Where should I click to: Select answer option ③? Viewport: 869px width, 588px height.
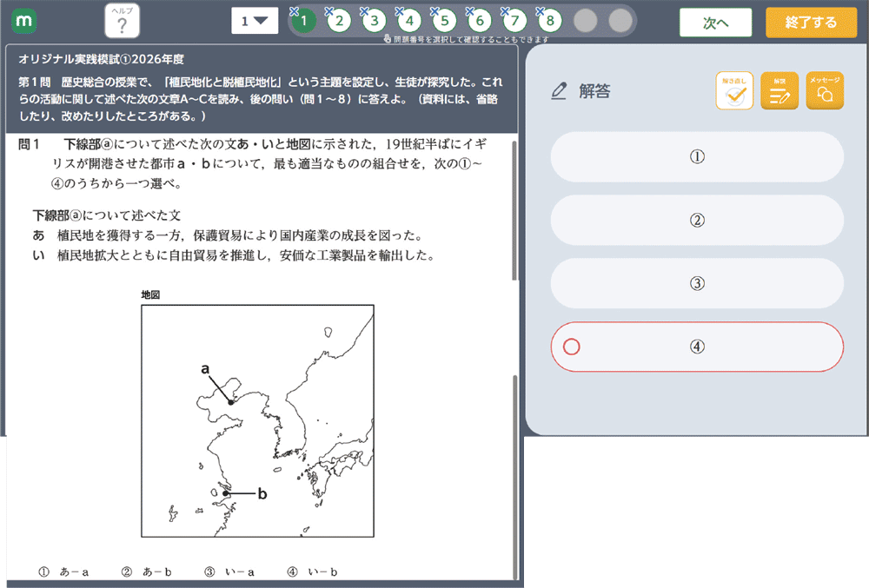[697, 283]
